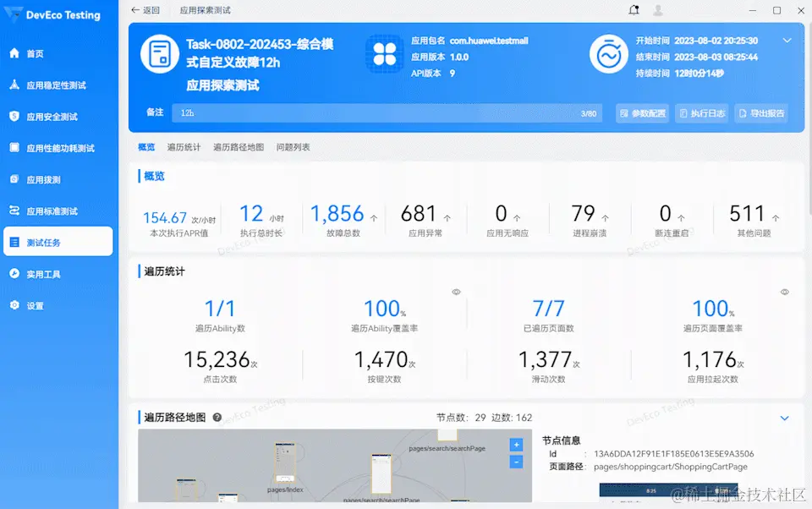Click the up arrow beside 应用异常 681
The height and width of the screenshot is (509, 812).
click(x=447, y=218)
